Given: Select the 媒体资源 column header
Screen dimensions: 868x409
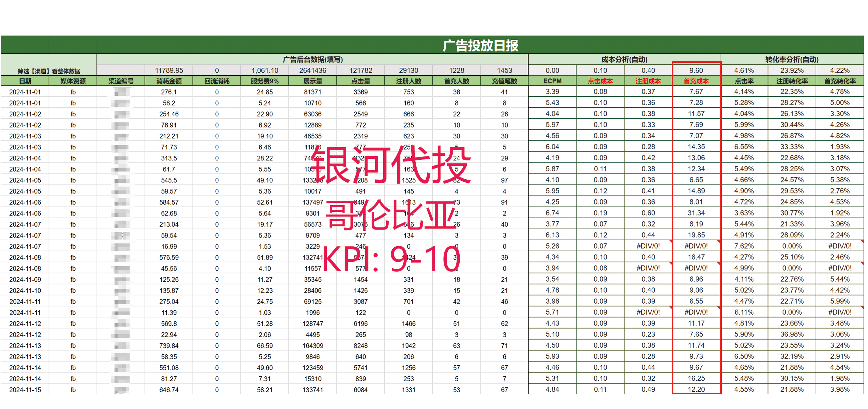Looking at the screenshot, I should [73, 81].
